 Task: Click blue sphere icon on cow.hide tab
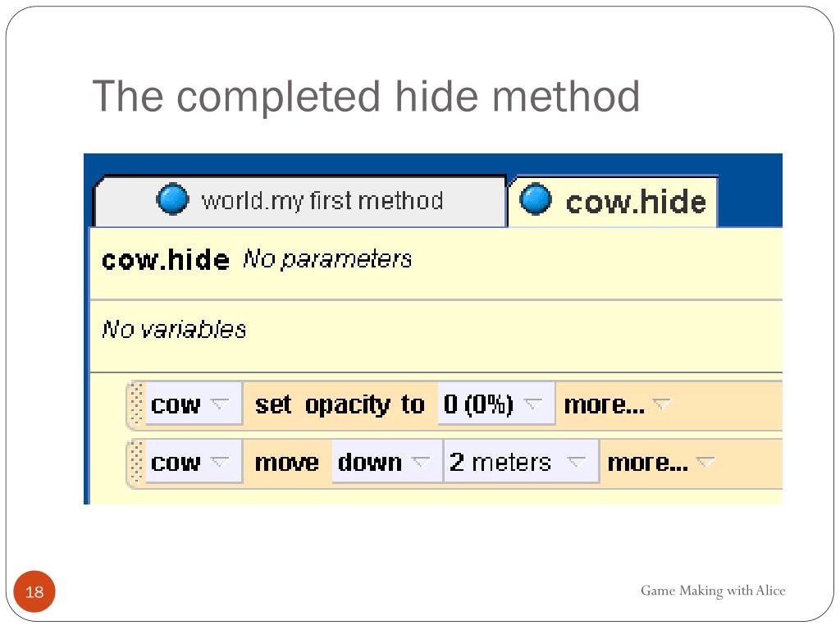coord(535,199)
